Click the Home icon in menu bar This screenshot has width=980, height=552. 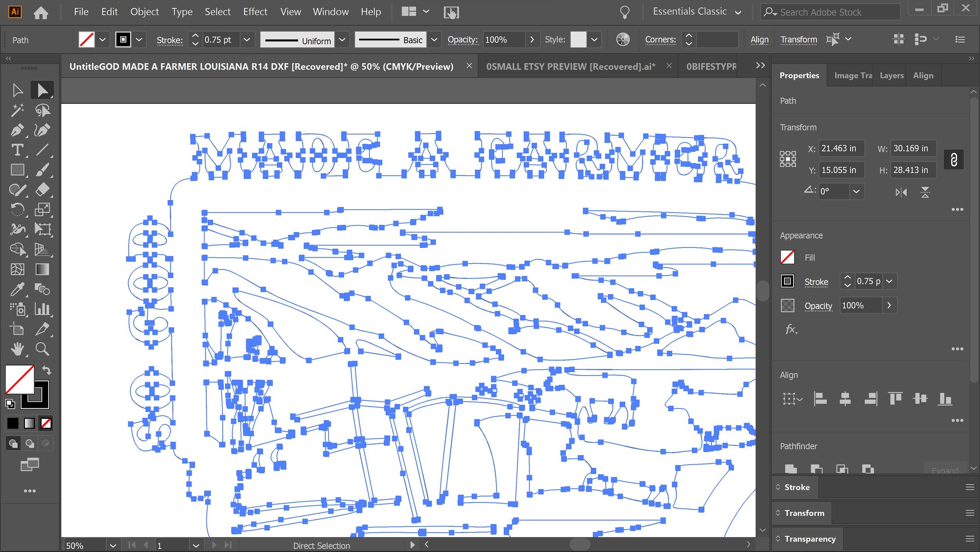point(41,13)
